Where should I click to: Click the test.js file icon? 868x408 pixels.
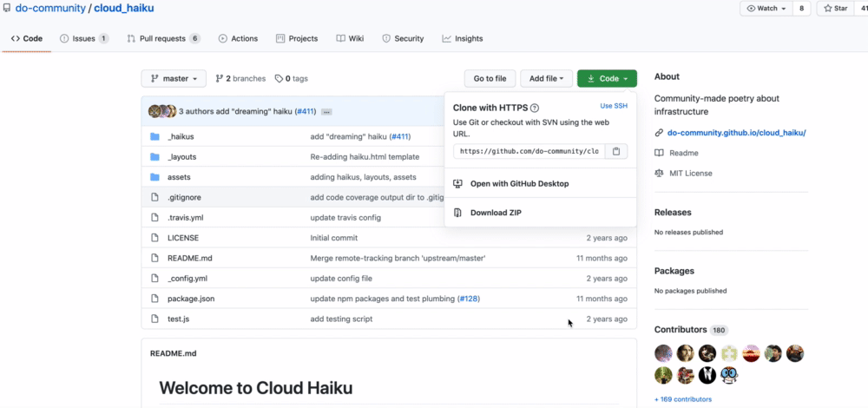click(155, 319)
